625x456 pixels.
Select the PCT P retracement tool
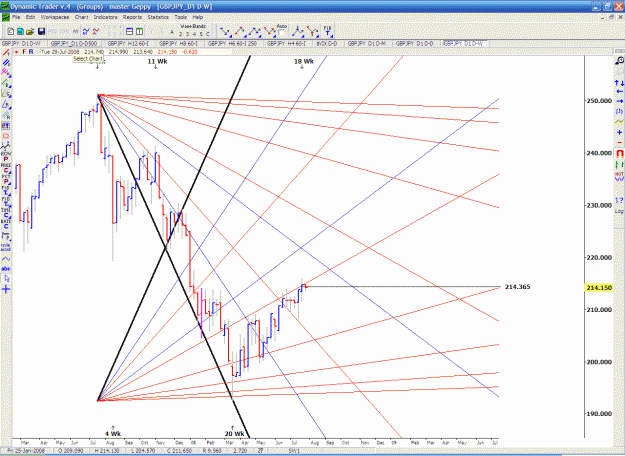coord(6,180)
